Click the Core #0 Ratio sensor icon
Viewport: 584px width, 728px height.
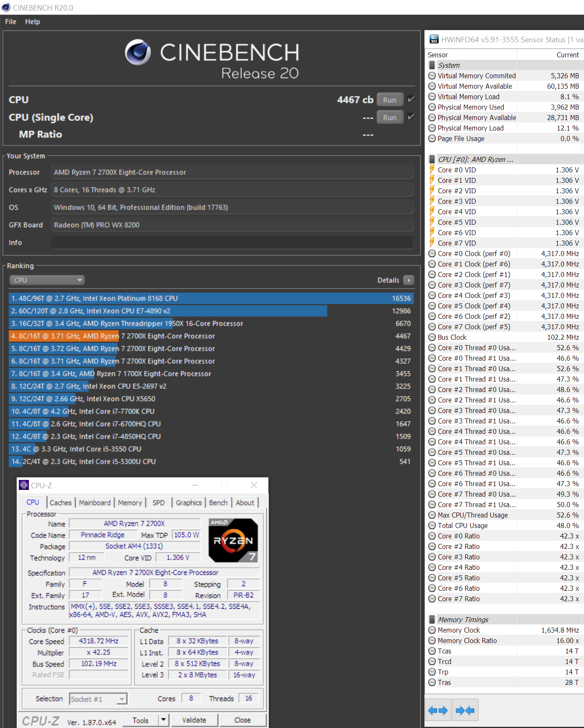coord(432,536)
